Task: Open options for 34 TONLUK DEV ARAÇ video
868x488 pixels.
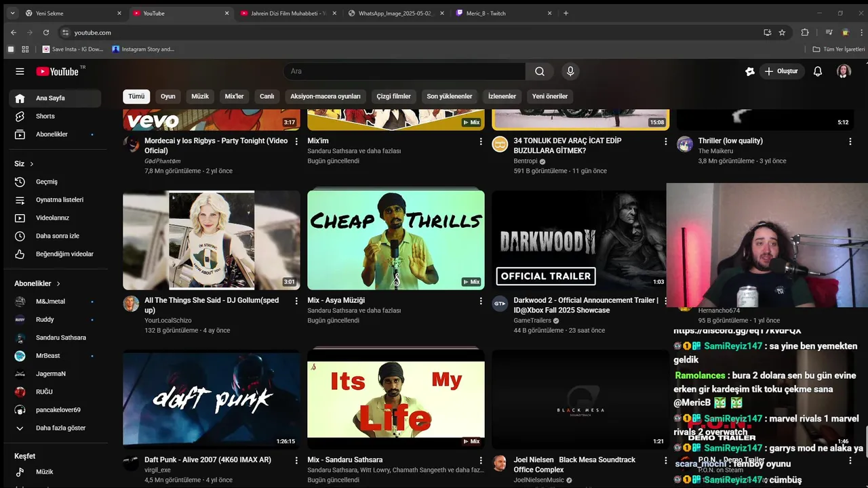Action: [x=665, y=142]
